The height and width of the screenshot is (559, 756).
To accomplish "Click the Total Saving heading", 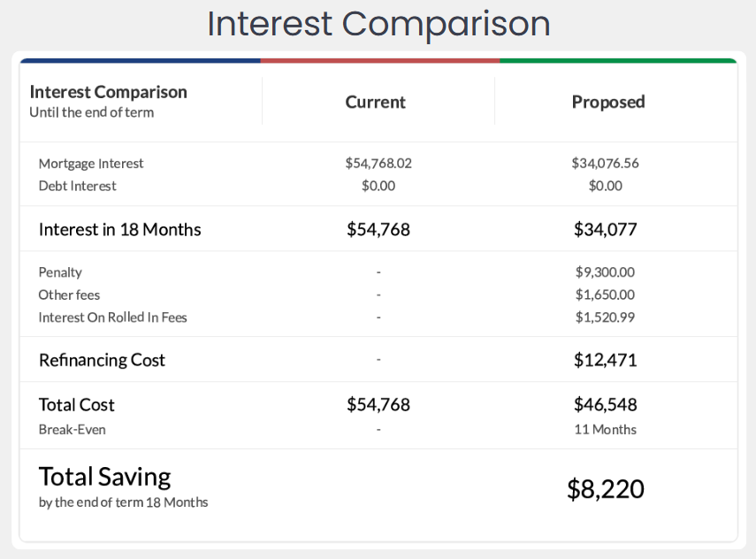I will coord(105,477).
